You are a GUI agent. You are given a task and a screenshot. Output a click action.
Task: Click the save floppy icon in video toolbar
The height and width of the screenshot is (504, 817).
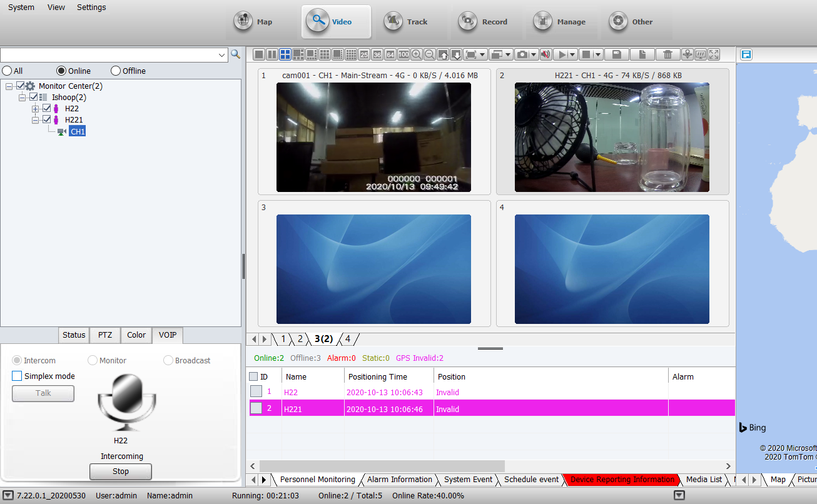click(616, 54)
